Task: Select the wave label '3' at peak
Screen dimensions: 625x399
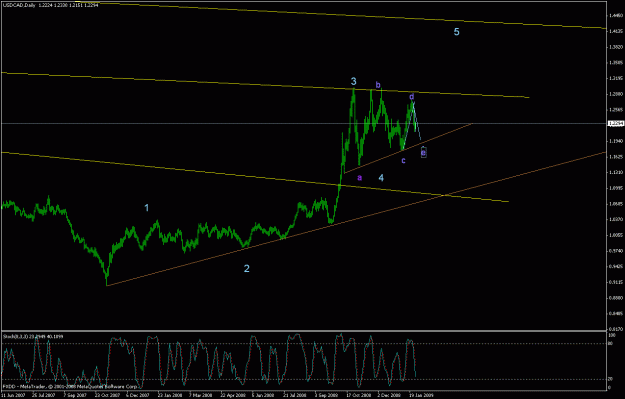Action: 354,81
